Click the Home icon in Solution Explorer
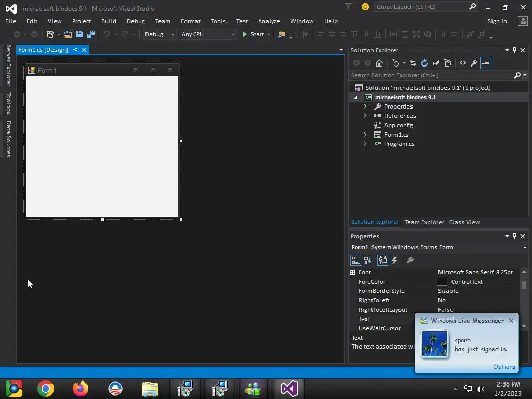 coord(379,63)
